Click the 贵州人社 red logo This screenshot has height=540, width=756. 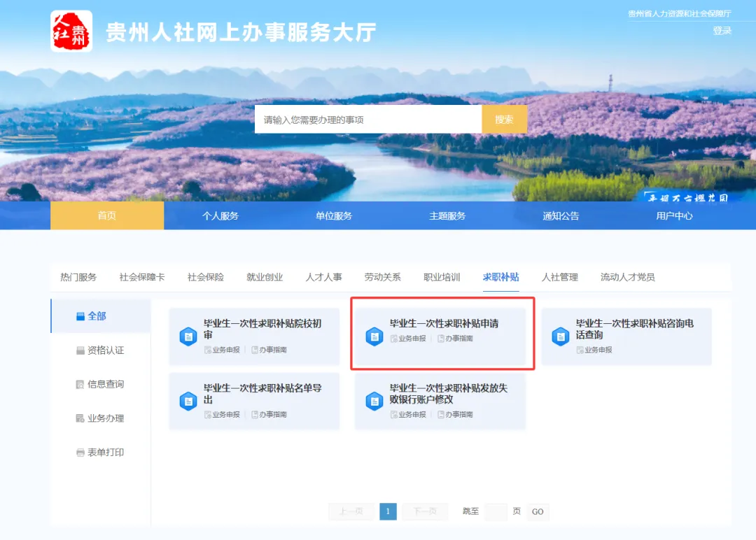(71, 31)
